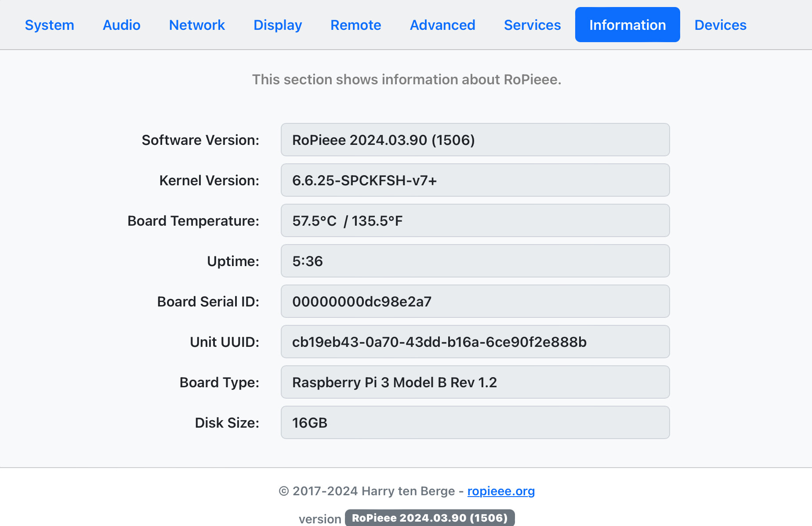Click the footer version badge
Screen dimensions: 812x526
click(430, 518)
